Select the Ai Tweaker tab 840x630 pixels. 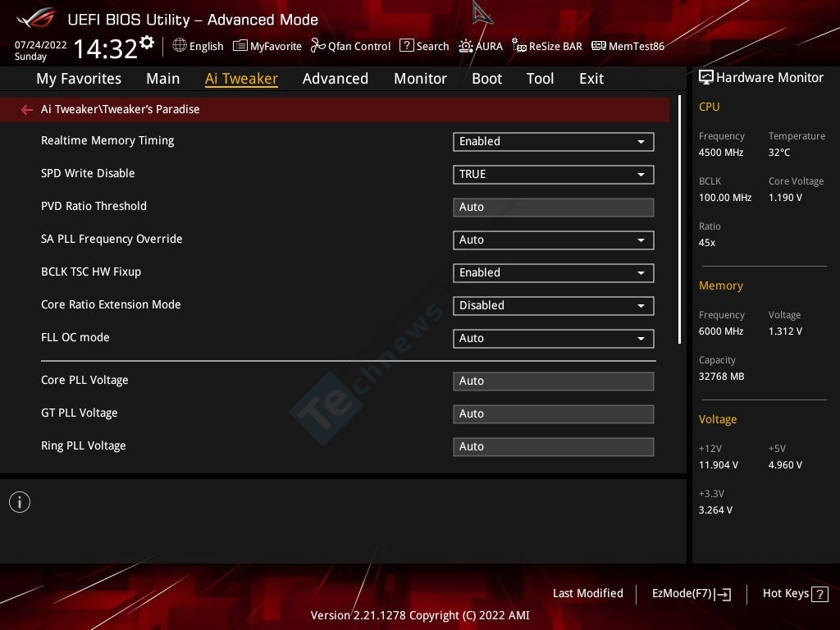(x=242, y=79)
